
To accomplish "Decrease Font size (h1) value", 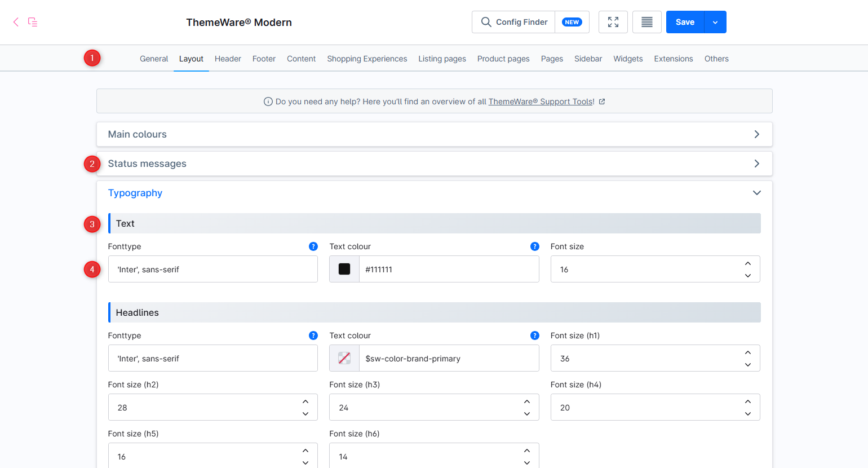I will coord(748,365).
